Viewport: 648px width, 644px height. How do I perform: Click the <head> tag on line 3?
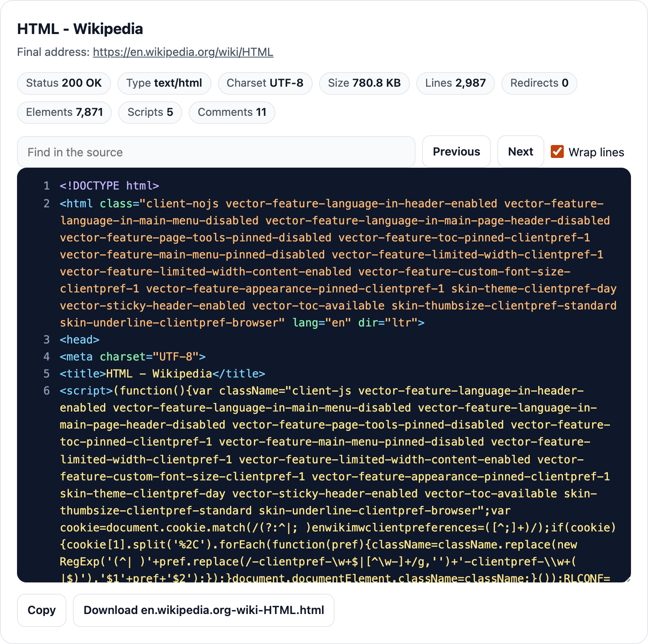[x=80, y=339]
